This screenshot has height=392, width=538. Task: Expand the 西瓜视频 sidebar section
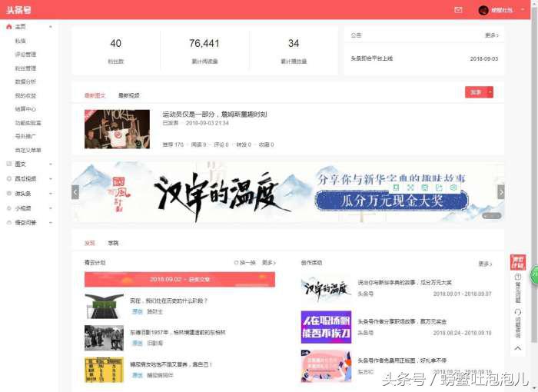(x=51, y=179)
